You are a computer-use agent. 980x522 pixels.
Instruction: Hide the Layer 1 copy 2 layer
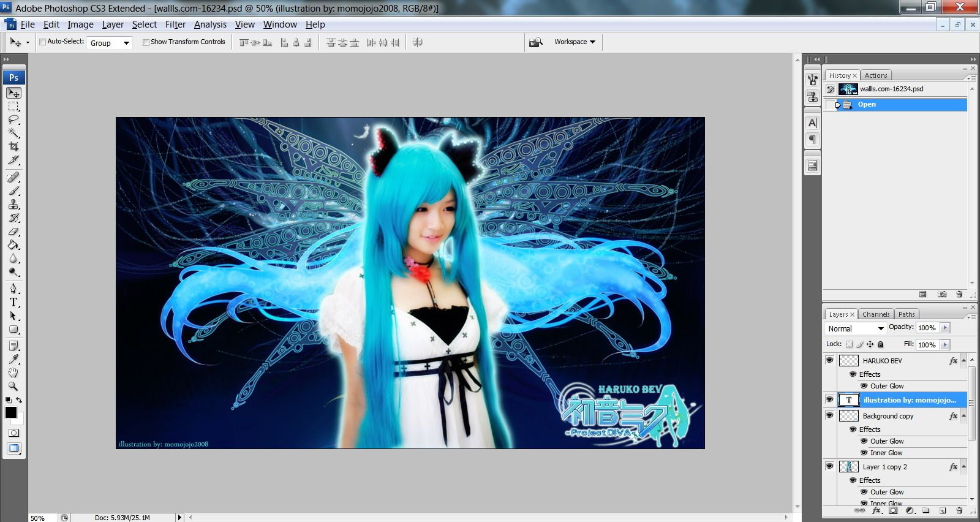(829, 466)
